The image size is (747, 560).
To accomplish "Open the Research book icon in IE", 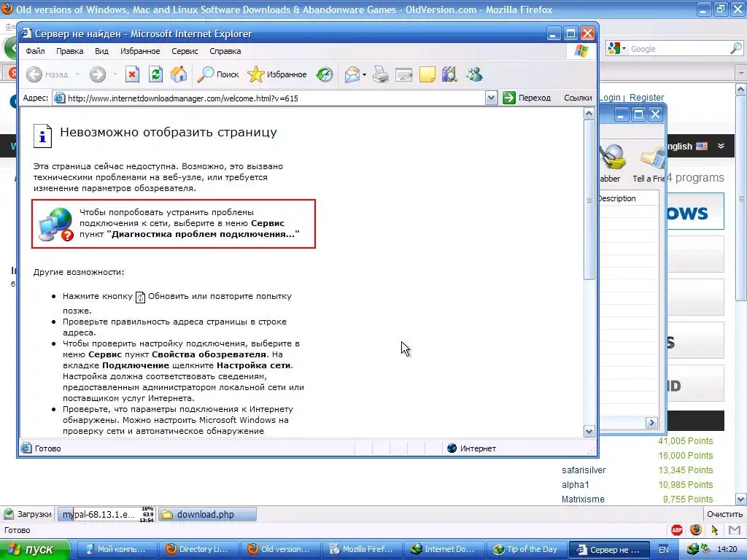I will click(449, 74).
